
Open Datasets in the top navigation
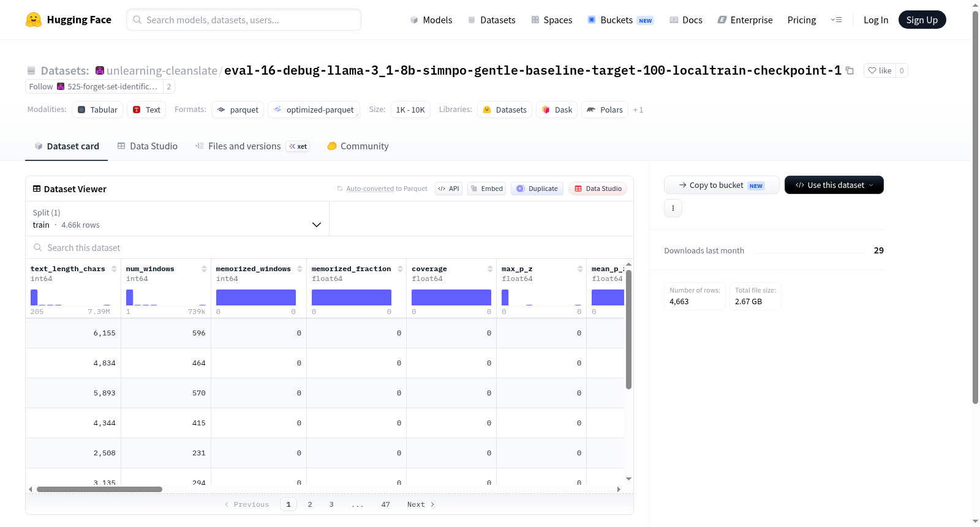coord(492,20)
